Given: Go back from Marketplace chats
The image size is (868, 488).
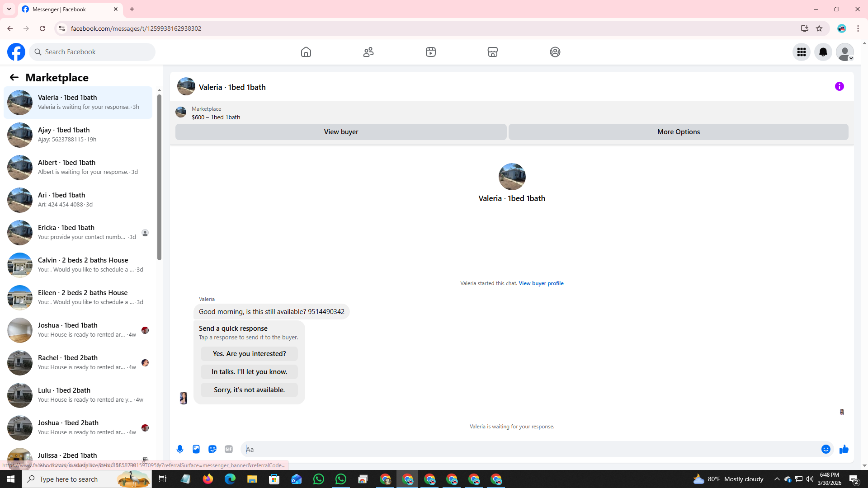Looking at the screenshot, I should coord(14,77).
